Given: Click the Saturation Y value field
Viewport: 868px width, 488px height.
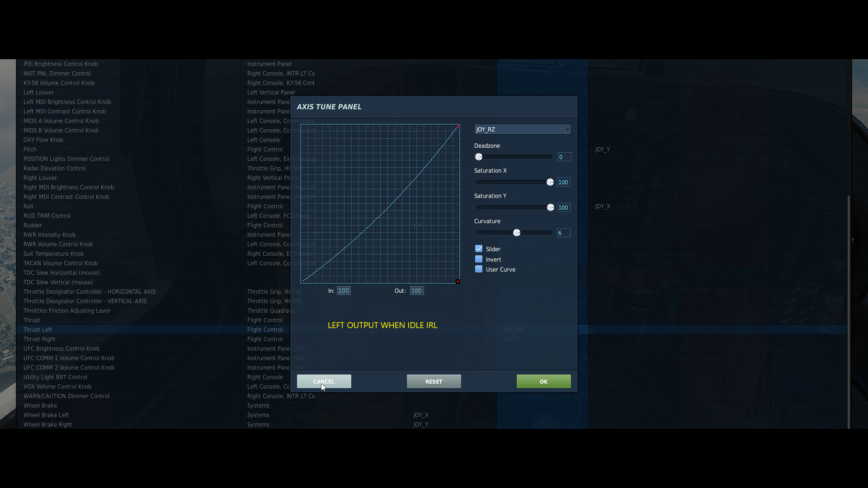Looking at the screenshot, I should click(564, 208).
